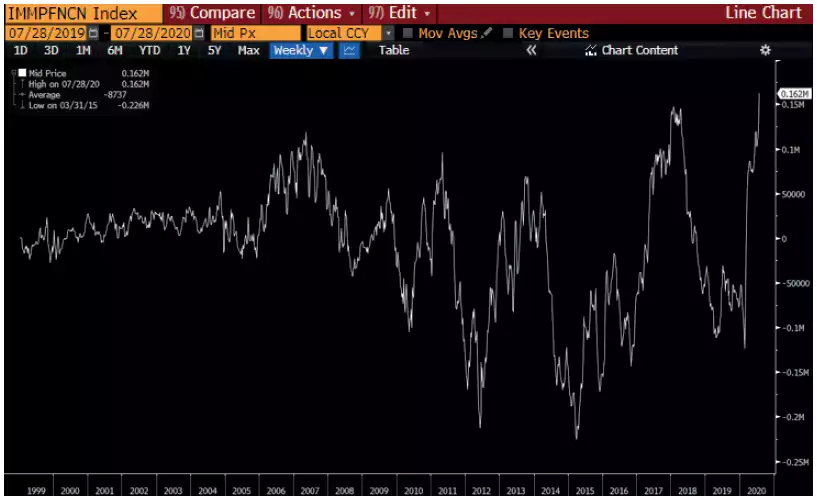Click the IMMPFNCN Index ticker field
Image resolution: width=817 pixels, height=500 pixels.
click(x=83, y=14)
